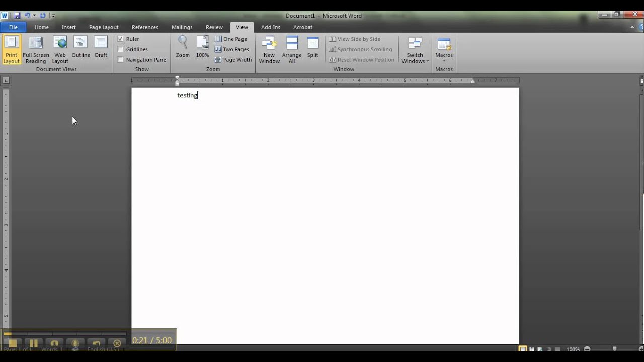
Task: Open a New Window
Action: pyautogui.click(x=269, y=50)
